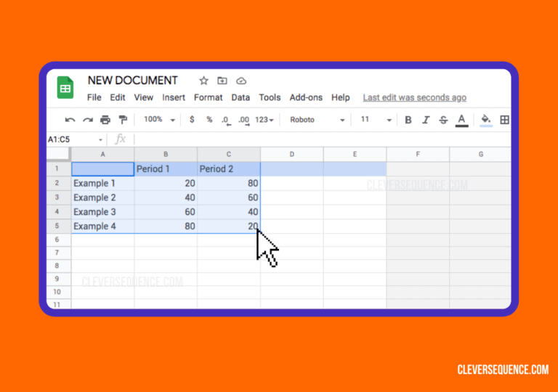Select the 'Example 3' cell
Screen dimensions: 558x392
(x=102, y=212)
